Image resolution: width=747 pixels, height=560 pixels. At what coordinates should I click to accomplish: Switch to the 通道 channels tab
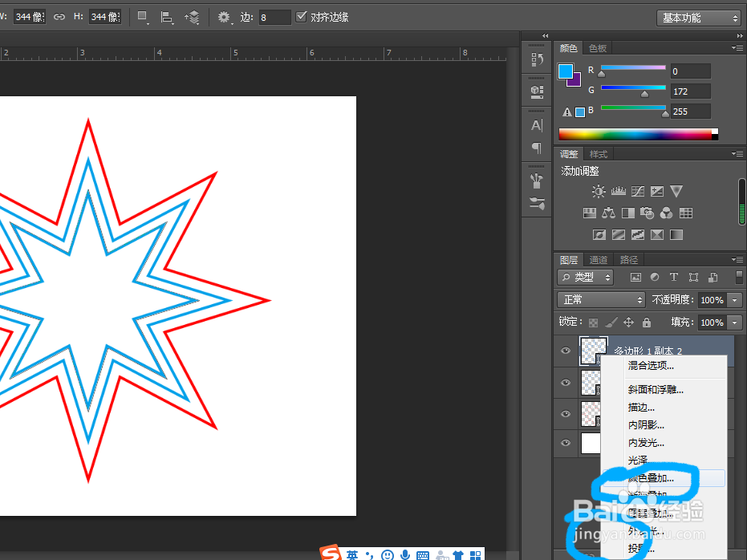(599, 259)
